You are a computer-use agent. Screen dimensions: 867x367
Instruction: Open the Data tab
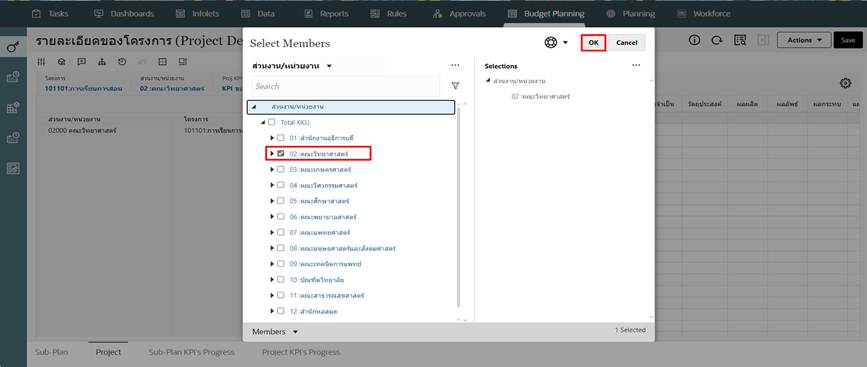coord(258,13)
